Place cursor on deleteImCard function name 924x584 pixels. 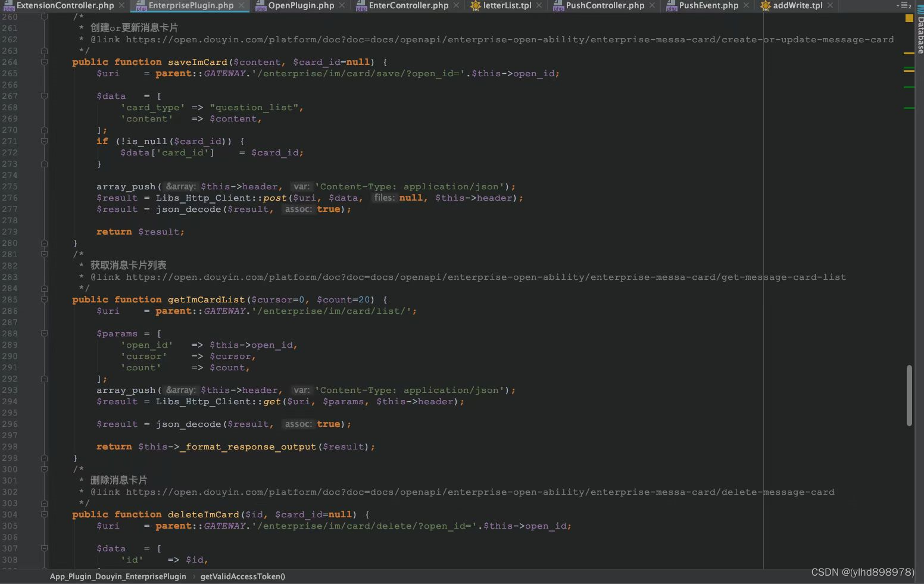point(203,514)
